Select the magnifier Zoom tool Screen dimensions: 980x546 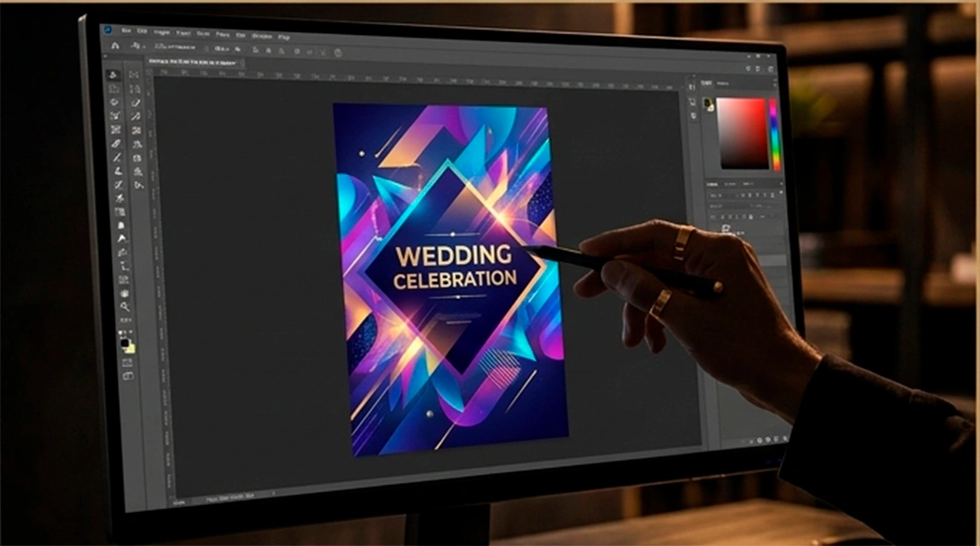click(x=125, y=307)
